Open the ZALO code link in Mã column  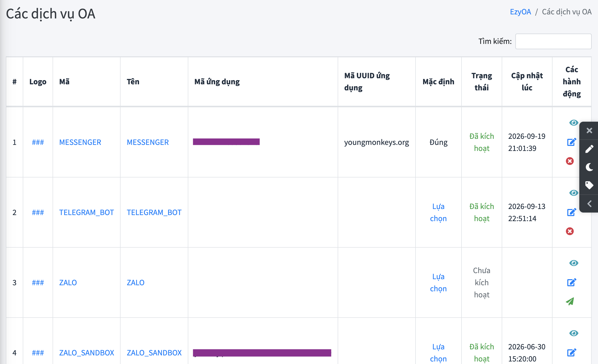pos(68,282)
